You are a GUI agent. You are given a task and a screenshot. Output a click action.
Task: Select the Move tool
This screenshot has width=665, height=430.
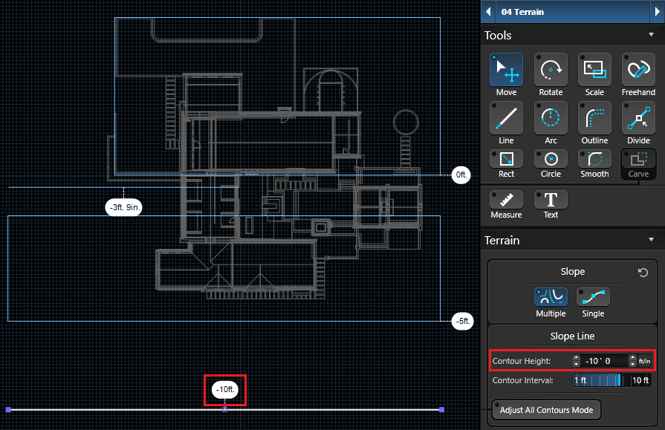coord(506,70)
